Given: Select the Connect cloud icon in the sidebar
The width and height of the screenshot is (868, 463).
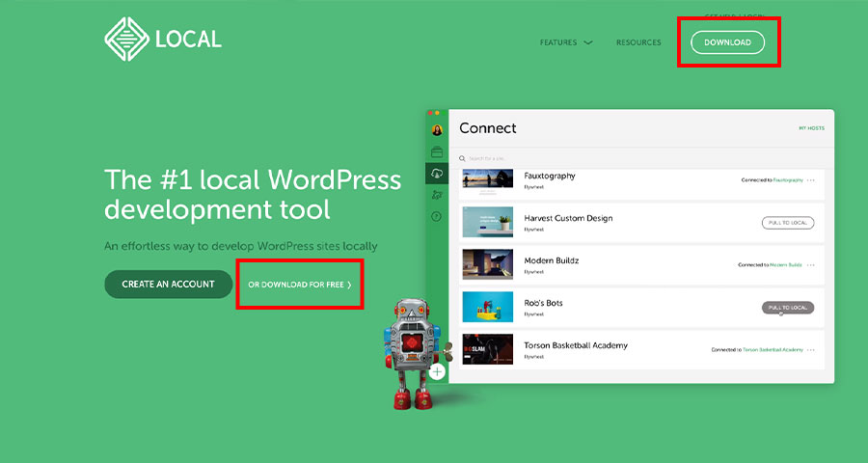Looking at the screenshot, I should coord(437,174).
